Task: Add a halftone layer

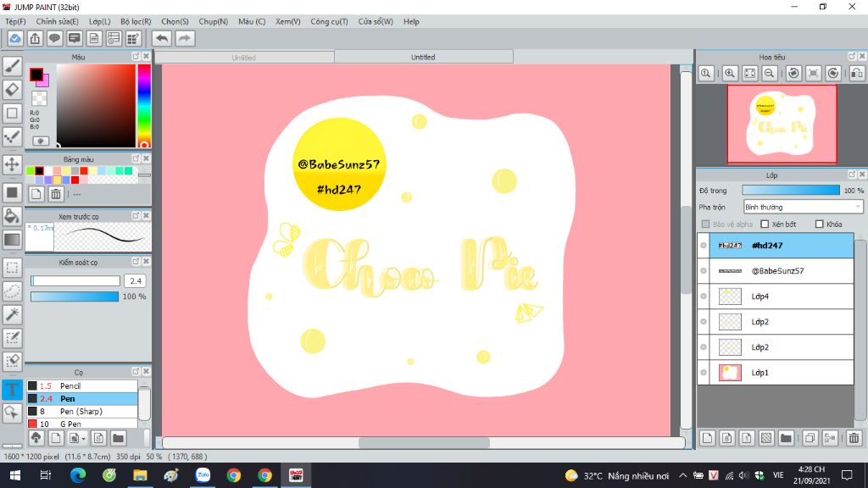Action: point(766,438)
